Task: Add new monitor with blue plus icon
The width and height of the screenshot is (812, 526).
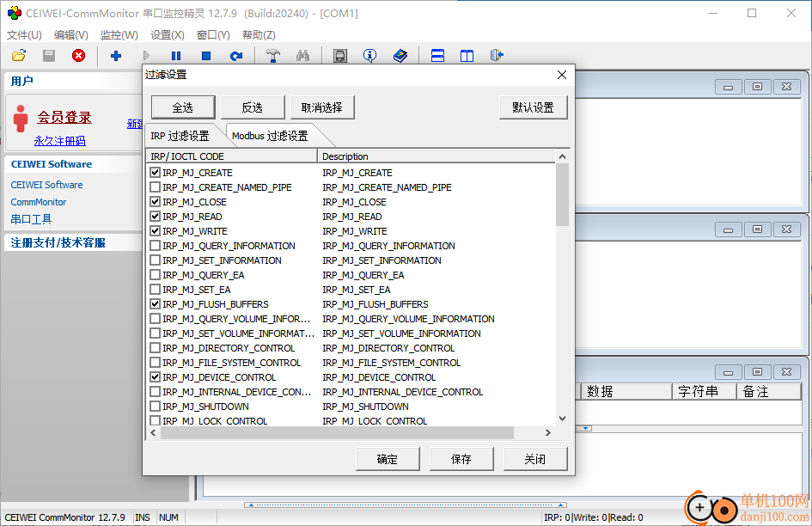Action: click(116, 56)
